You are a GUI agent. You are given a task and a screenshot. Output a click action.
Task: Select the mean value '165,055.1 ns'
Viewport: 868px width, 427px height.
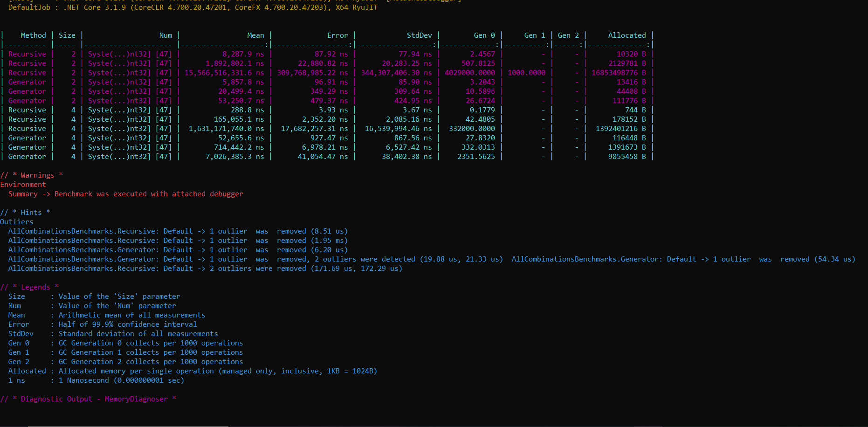coord(239,119)
